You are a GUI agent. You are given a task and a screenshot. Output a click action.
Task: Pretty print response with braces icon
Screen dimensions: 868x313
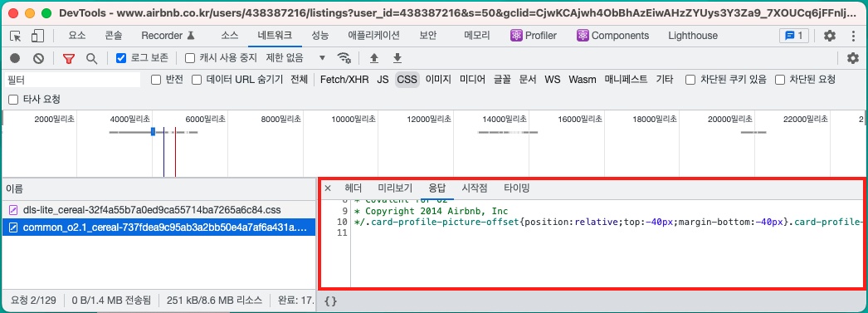[x=330, y=301]
